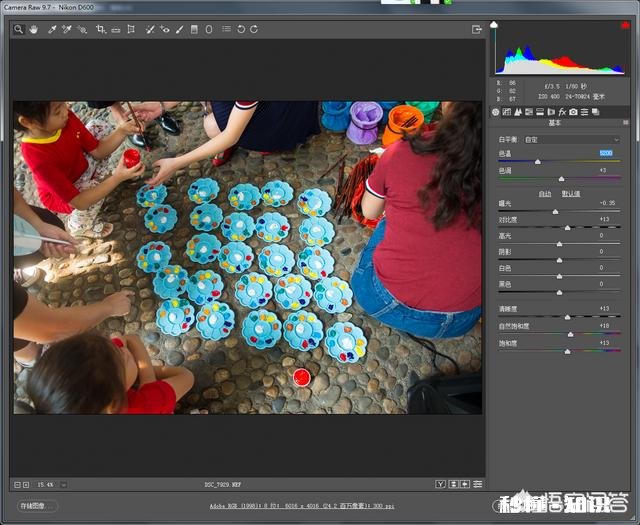The height and width of the screenshot is (525, 640).
Task: Click the color temperature (色温) value field
Action: 606,153
